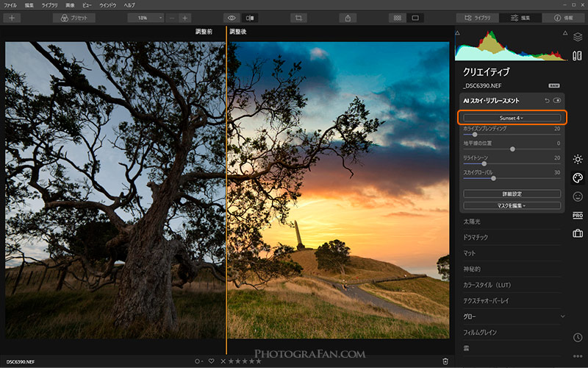Switch to the 編集 edit tab
The image size is (588, 368).
(x=520, y=18)
